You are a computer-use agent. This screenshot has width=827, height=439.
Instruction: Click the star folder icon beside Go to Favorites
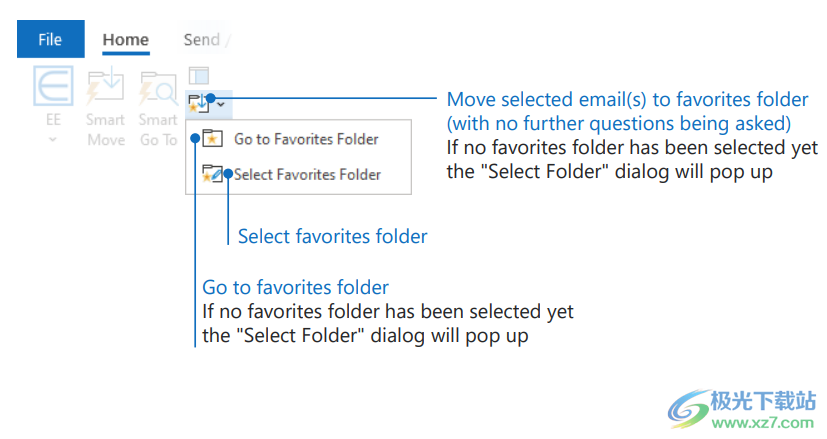pos(211,139)
